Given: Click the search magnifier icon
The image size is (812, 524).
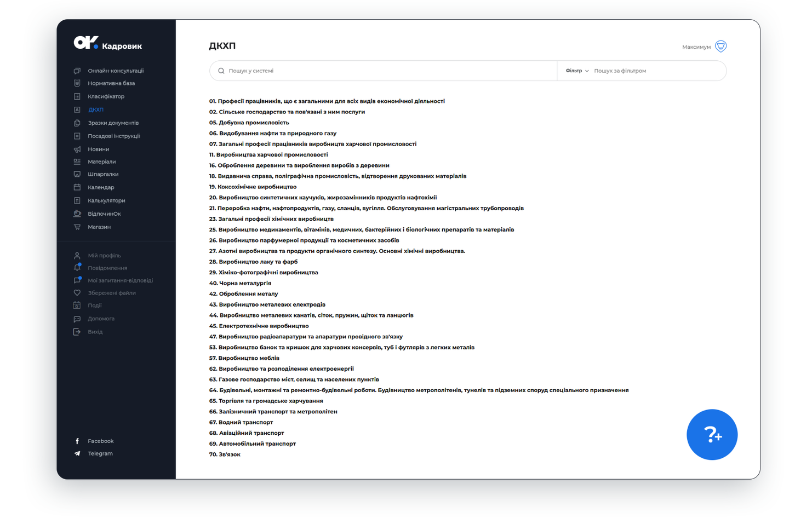Looking at the screenshot, I should tap(221, 71).
